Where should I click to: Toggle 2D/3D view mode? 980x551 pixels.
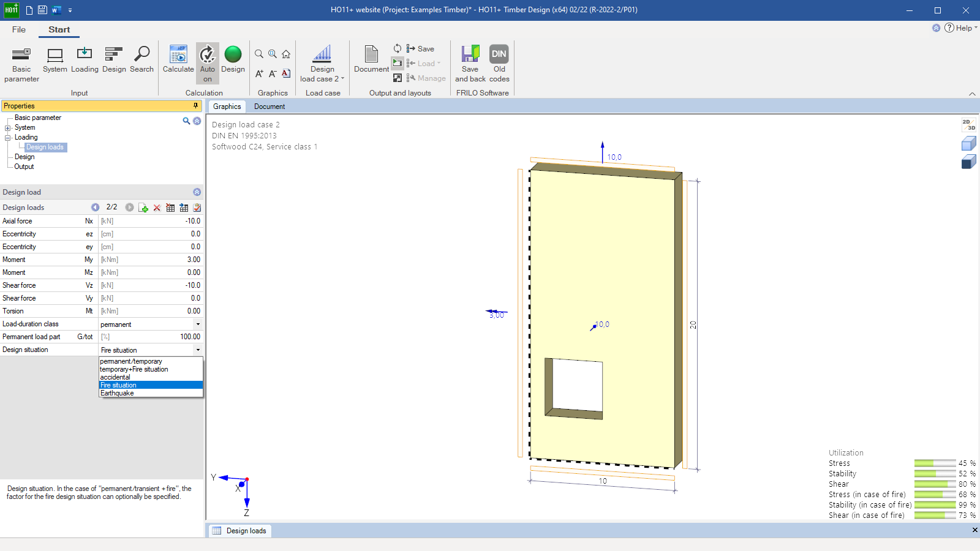968,125
